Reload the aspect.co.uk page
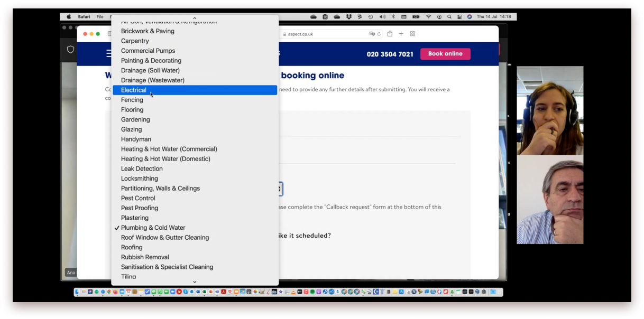This screenshot has height=319, width=644. pos(379,34)
